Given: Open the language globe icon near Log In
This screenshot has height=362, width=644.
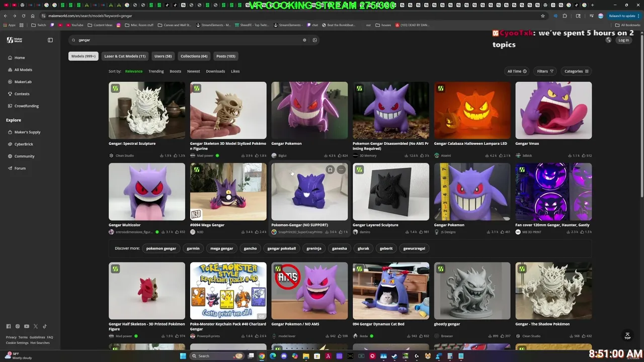Looking at the screenshot, I should coord(608,40).
